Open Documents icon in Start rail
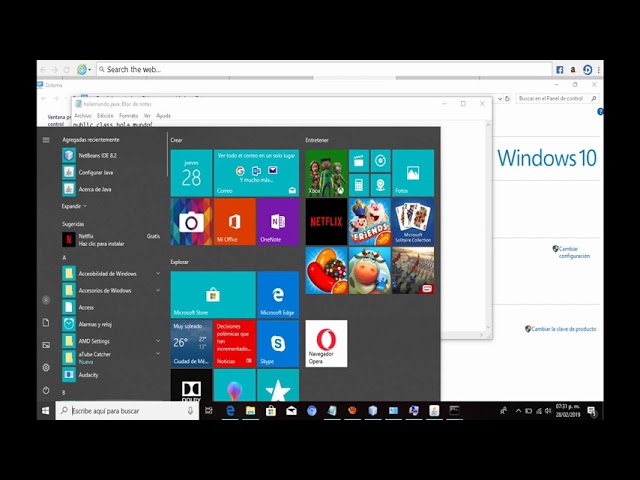The width and height of the screenshot is (640, 480). (46, 322)
